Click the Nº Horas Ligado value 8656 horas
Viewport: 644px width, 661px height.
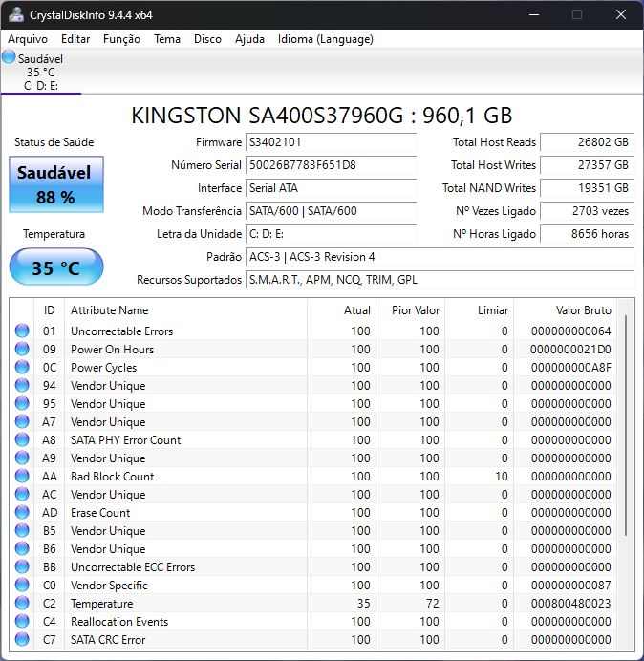click(x=587, y=233)
